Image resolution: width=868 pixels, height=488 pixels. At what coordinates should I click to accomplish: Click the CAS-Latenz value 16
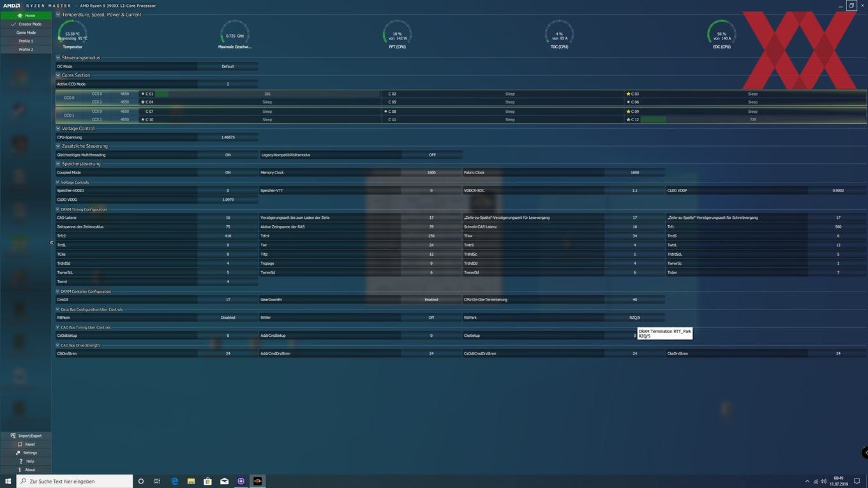click(228, 218)
